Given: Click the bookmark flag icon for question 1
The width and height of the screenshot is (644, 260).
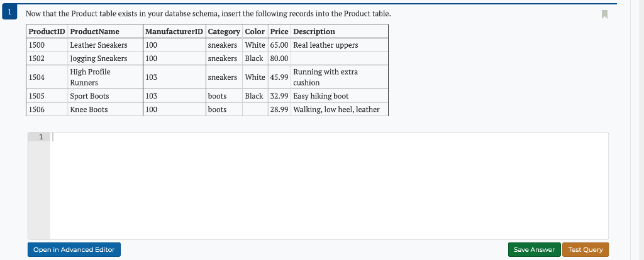Looking at the screenshot, I should [x=604, y=14].
